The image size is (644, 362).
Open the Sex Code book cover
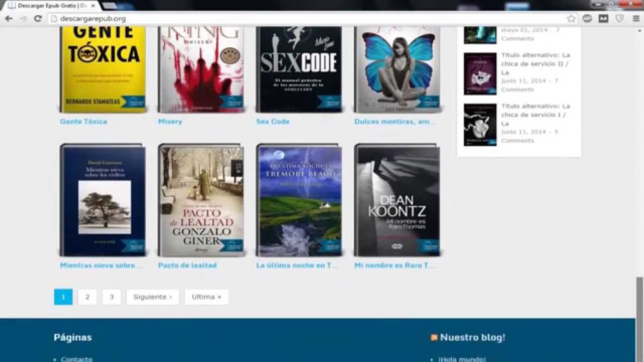pyautogui.click(x=299, y=69)
